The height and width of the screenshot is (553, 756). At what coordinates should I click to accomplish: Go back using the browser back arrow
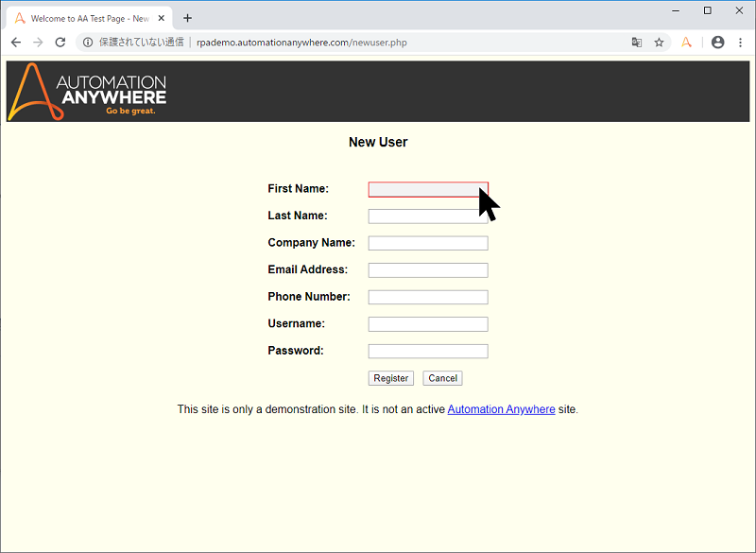(16, 43)
